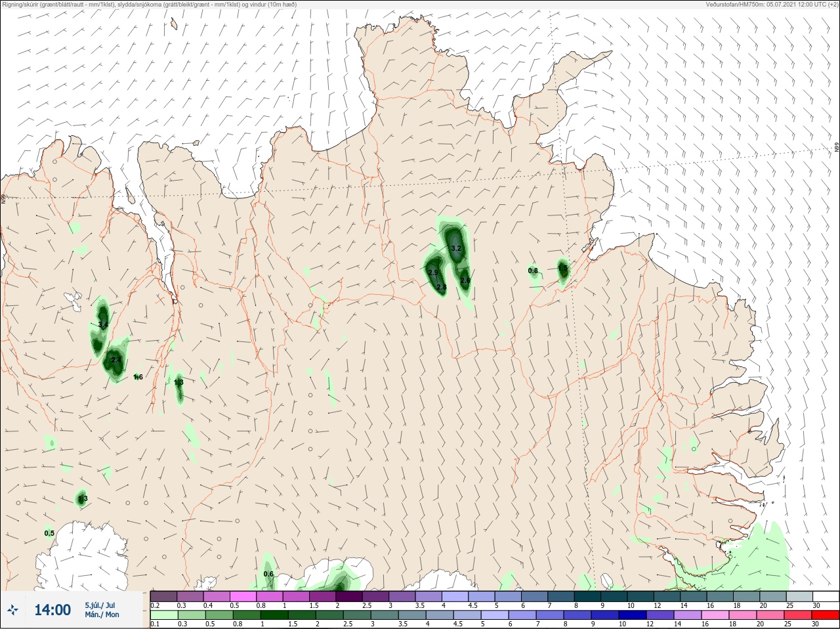Click the 1.6 precipitation value on the map
Screen dimensions: 840x629
[x=138, y=377]
